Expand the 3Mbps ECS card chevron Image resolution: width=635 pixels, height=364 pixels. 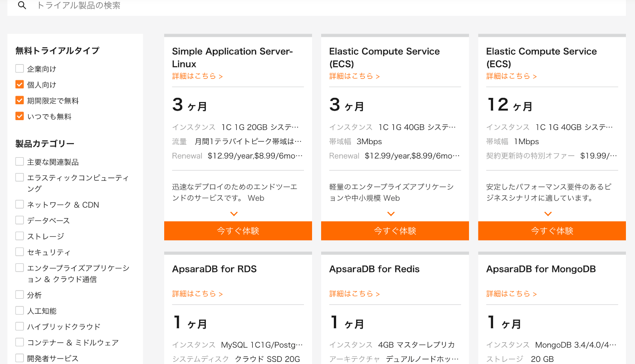click(x=391, y=214)
